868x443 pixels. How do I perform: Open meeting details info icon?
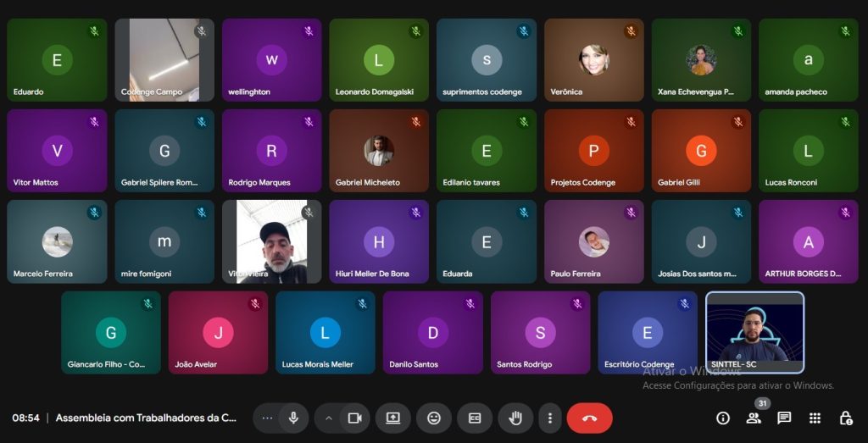[723, 418]
